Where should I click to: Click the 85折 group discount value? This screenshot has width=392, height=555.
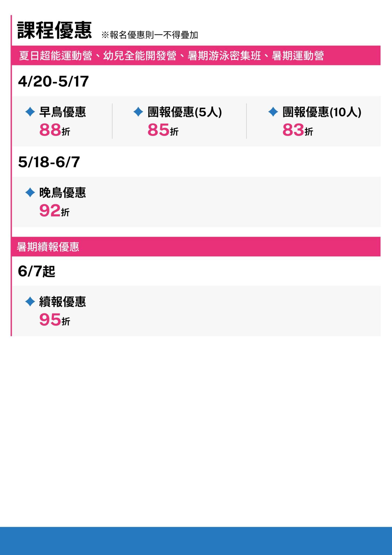(x=163, y=130)
